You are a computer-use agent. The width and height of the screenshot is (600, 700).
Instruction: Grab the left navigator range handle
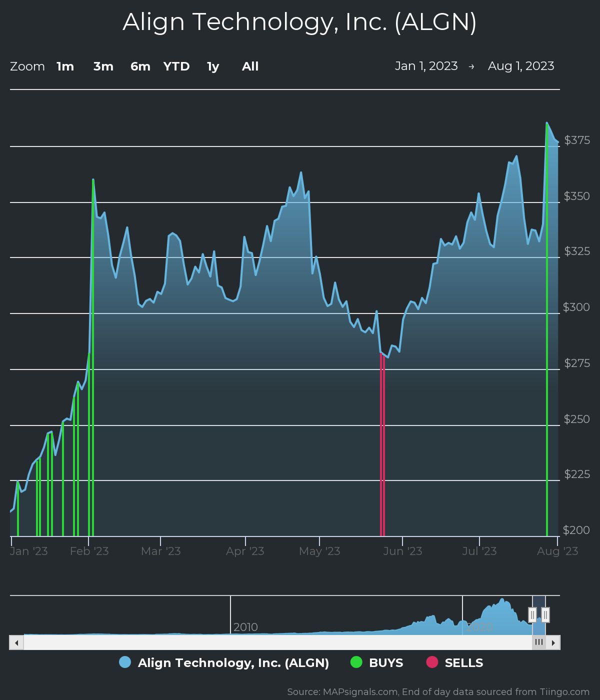coord(532,614)
